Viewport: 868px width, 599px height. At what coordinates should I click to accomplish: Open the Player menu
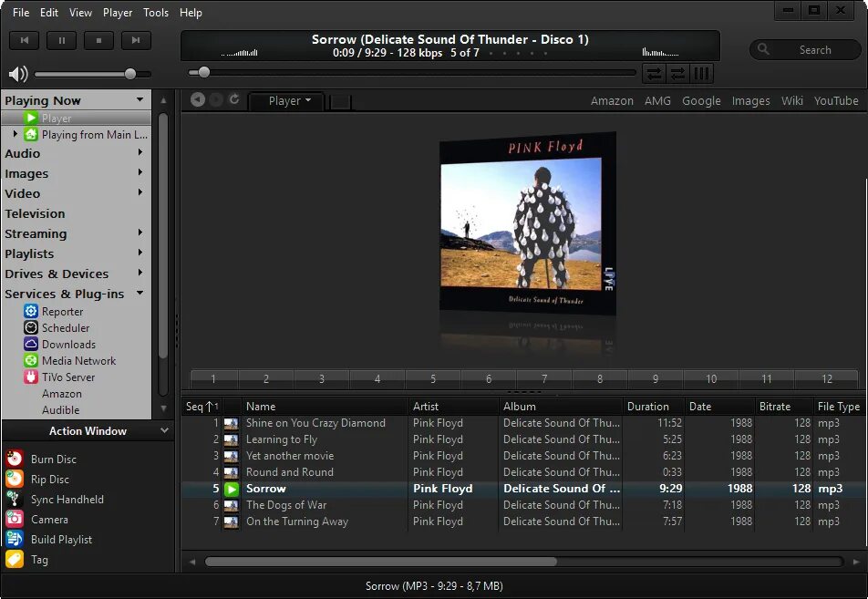click(x=118, y=12)
